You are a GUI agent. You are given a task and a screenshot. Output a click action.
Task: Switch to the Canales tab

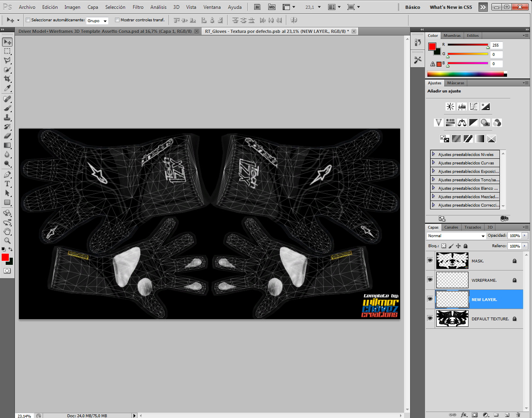coord(451,227)
